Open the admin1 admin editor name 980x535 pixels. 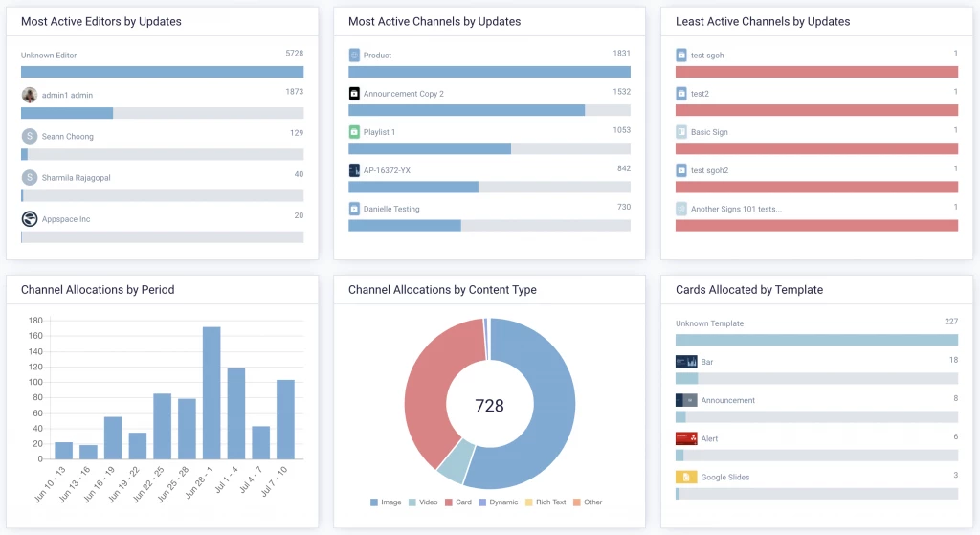click(67, 95)
